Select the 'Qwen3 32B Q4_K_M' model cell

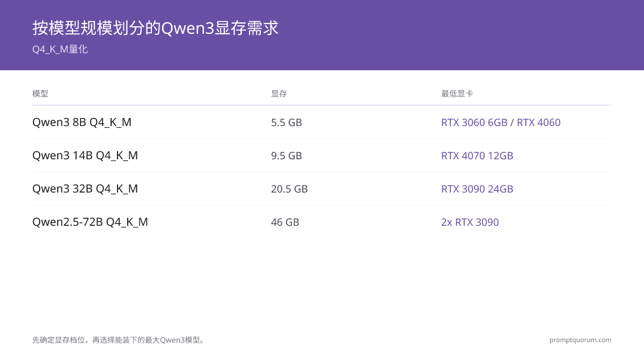pyautogui.click(x=85, y=189)
